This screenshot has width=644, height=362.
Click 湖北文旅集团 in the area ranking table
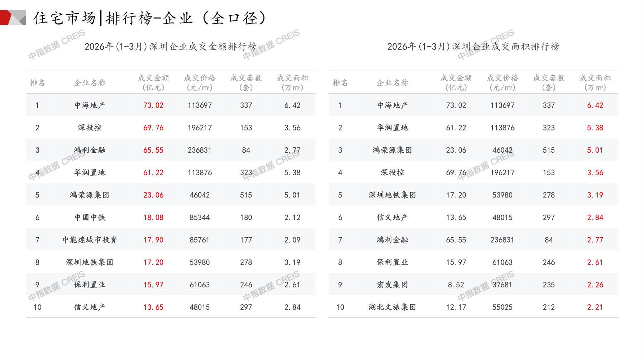click(x=392, y=307)
